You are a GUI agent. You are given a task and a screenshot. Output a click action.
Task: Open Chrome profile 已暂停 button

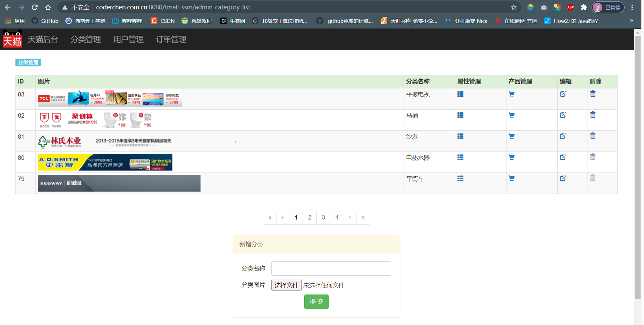tap(608, 7)
